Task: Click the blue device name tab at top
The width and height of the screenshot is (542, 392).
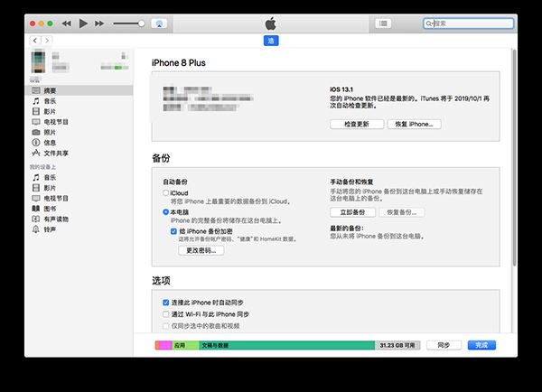Action: [271, 41]
